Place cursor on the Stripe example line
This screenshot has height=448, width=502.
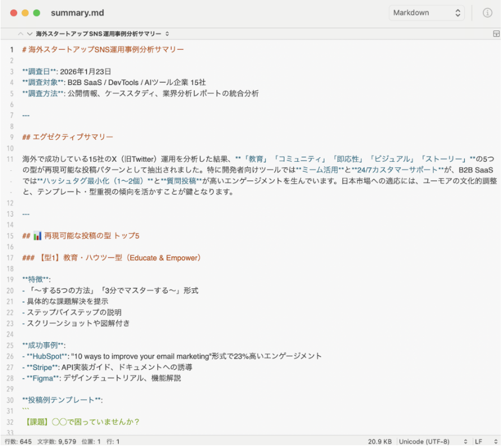[x=113, y=368]
